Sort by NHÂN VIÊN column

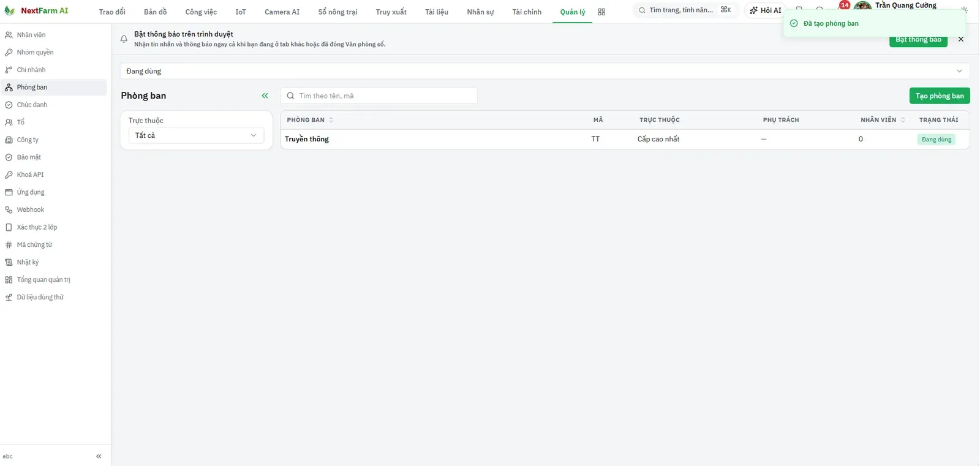883,120
